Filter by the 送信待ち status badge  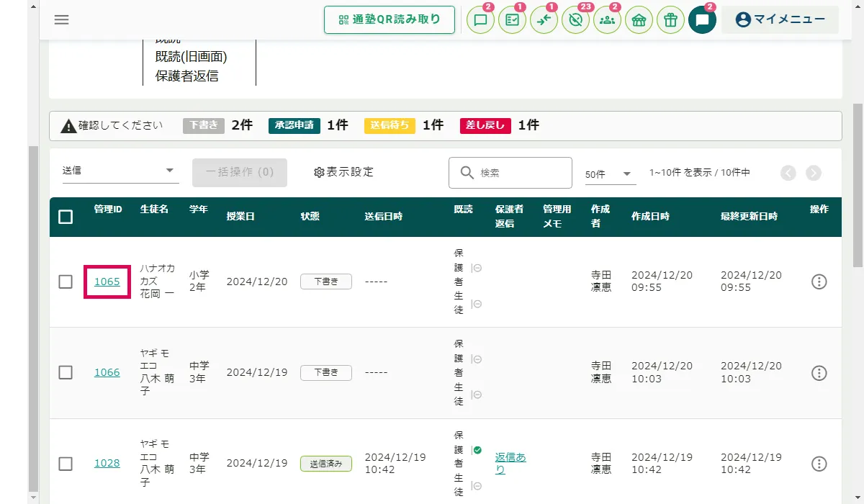click(390, 125)
